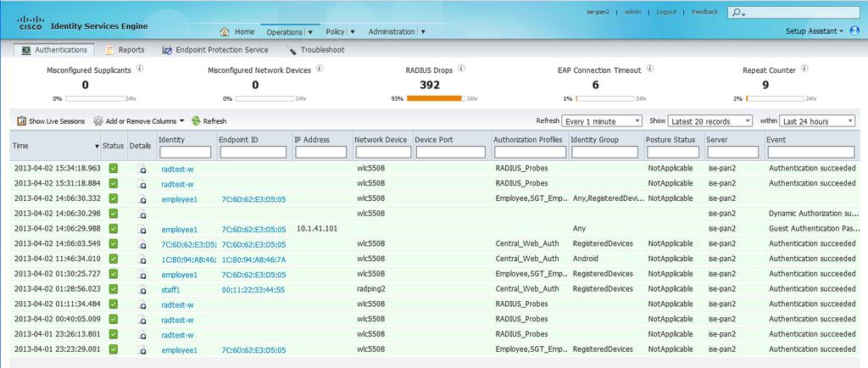Click info icon next to Misconfigured Network Devices
The height and width of the screenshot is (368, 868).
[320, 70]
